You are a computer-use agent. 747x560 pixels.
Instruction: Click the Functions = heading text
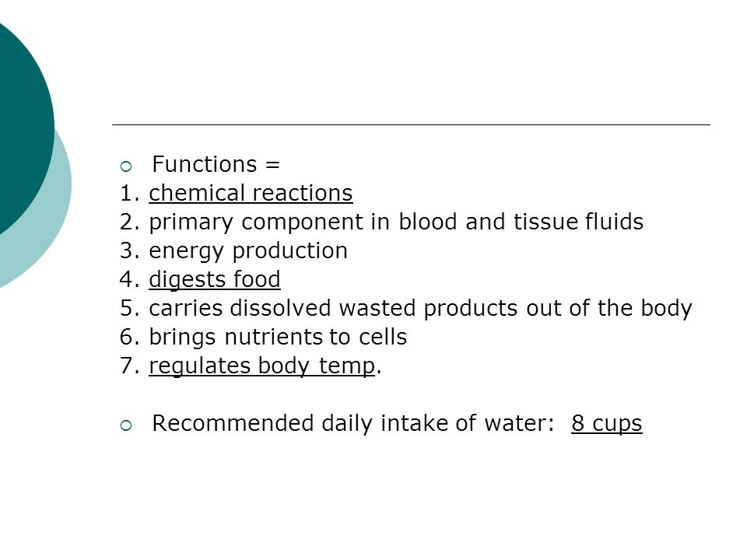coord(216,164)
